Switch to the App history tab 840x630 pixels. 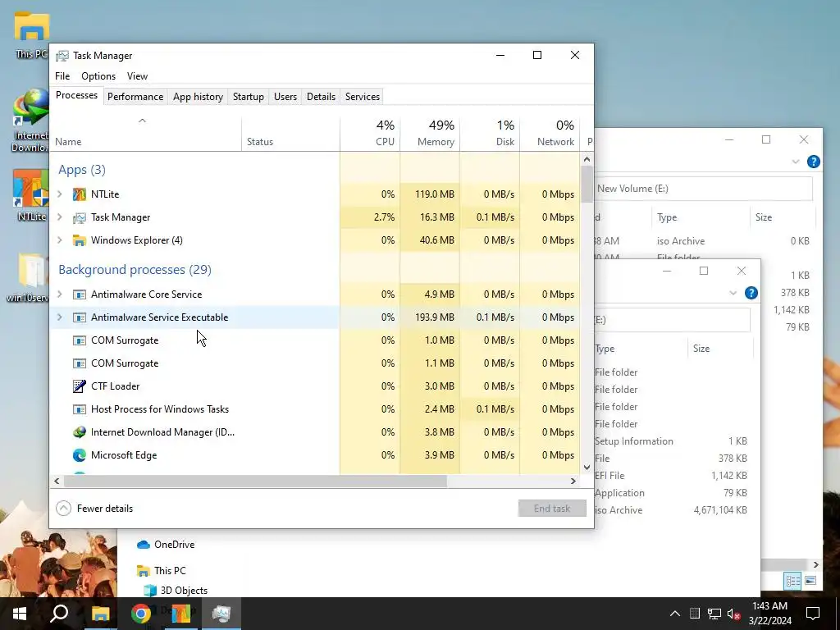tap(198, 97)
